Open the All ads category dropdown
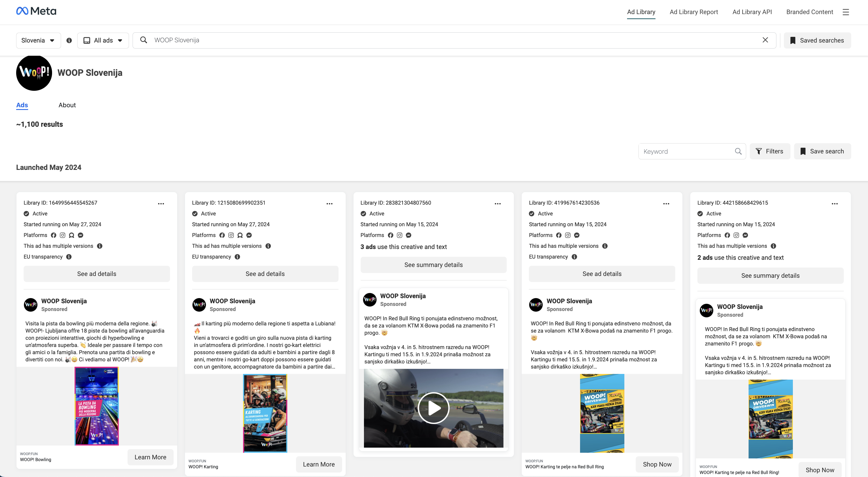 (103, 40)
